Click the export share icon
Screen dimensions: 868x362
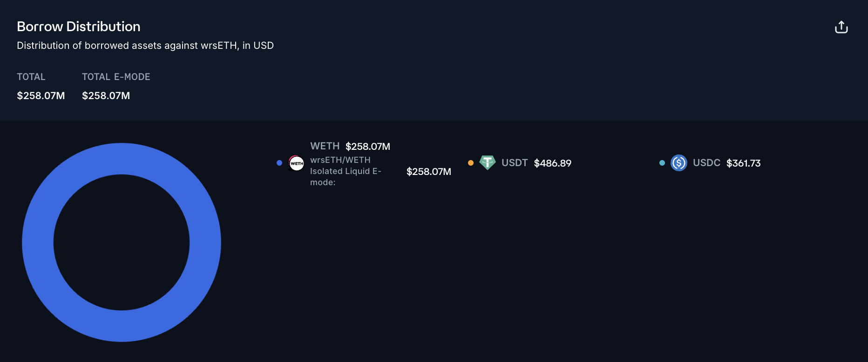click(841, 27)
